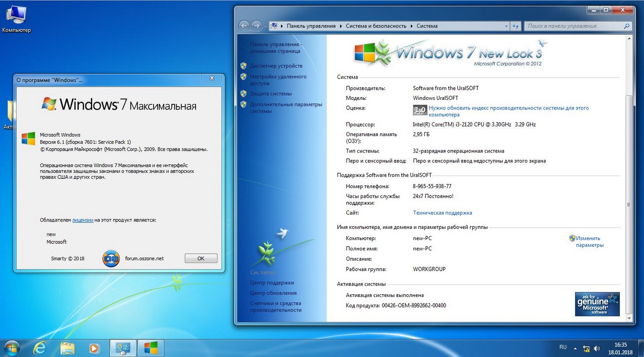Expand arrow after 'Система и безопасность' breadcrumb
Viewport: 644px width, 357px height.
412,26
